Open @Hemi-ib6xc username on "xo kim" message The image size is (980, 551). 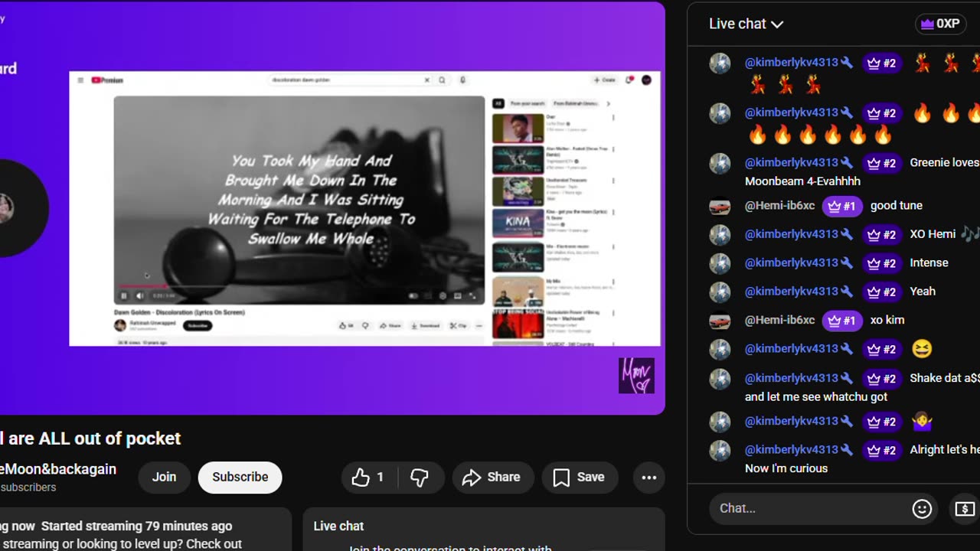point(779,320)
